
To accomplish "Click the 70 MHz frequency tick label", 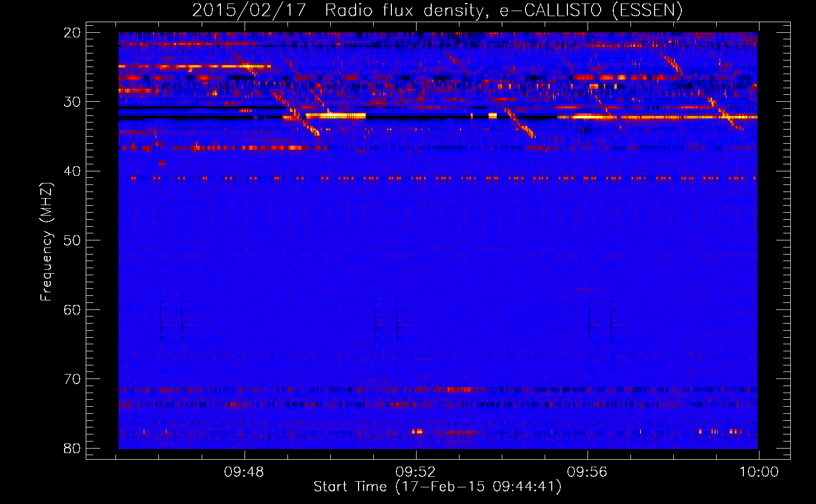I will tap(72, 379).
